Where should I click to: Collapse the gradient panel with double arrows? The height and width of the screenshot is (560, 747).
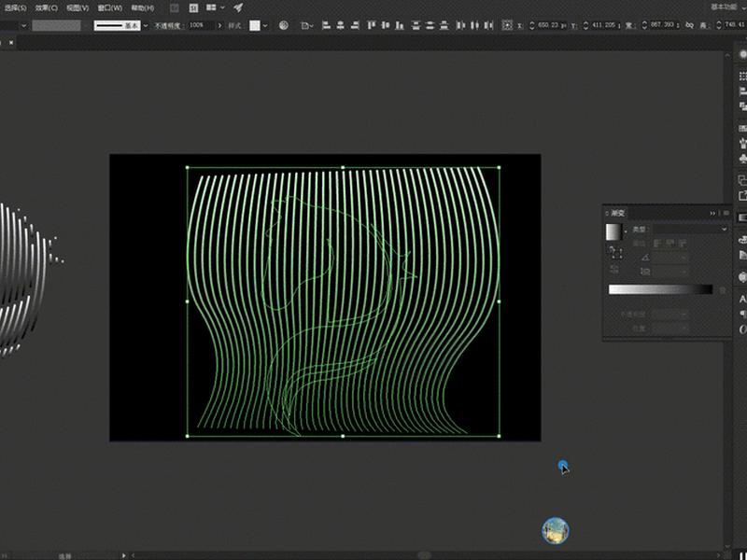coord(712,214)
